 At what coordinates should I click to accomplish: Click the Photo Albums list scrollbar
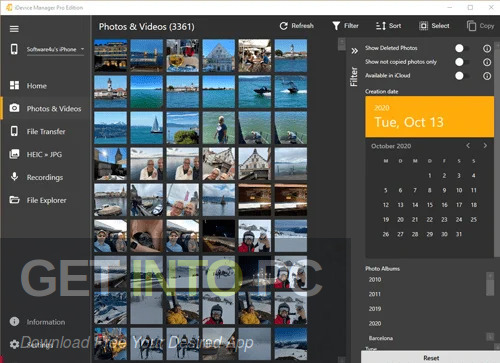tap(490, 287)
